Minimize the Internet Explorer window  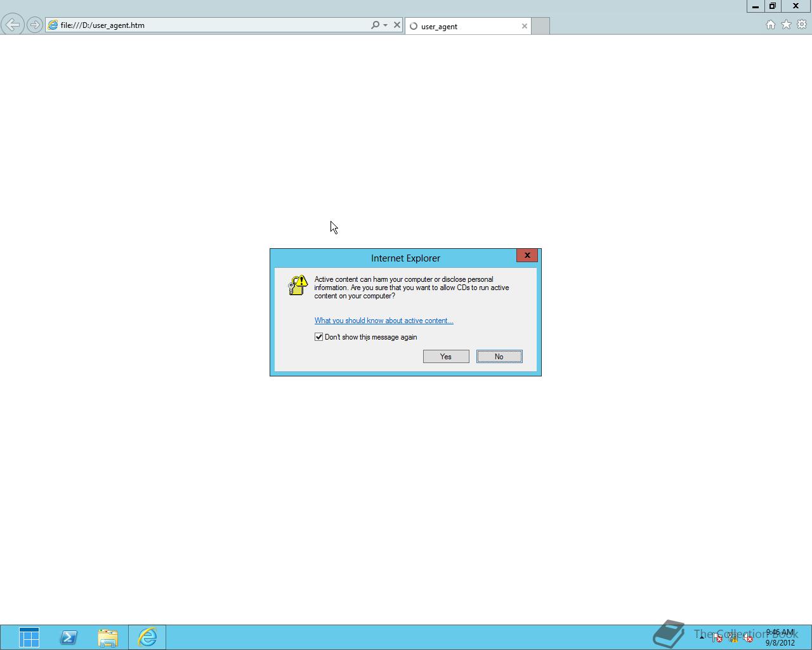[756, 6]
